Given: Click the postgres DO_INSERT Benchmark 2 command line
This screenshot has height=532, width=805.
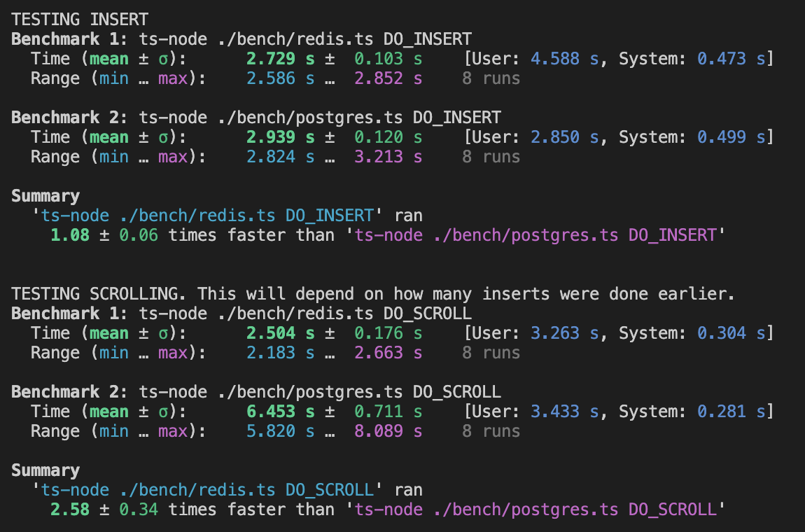Looking at the screenshot, I should point(256,118).
